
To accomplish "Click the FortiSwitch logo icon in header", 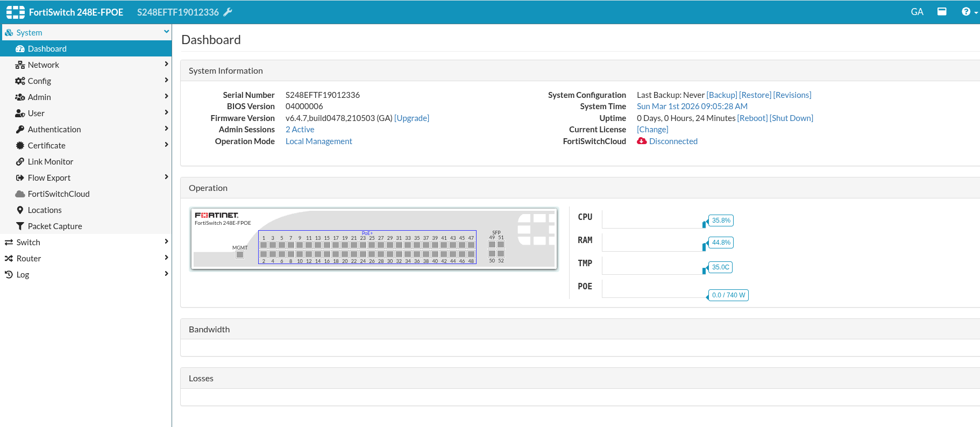I will pyautogui.click(x=15, y=12).
